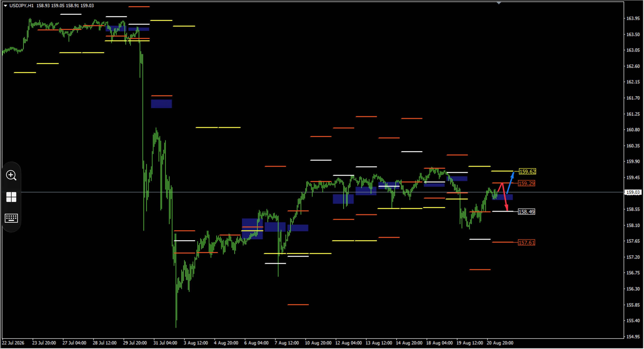This screenshot has height=349, width=644.
Task: Click the 160.80 price scale value
Action: (x=633, y=130)
